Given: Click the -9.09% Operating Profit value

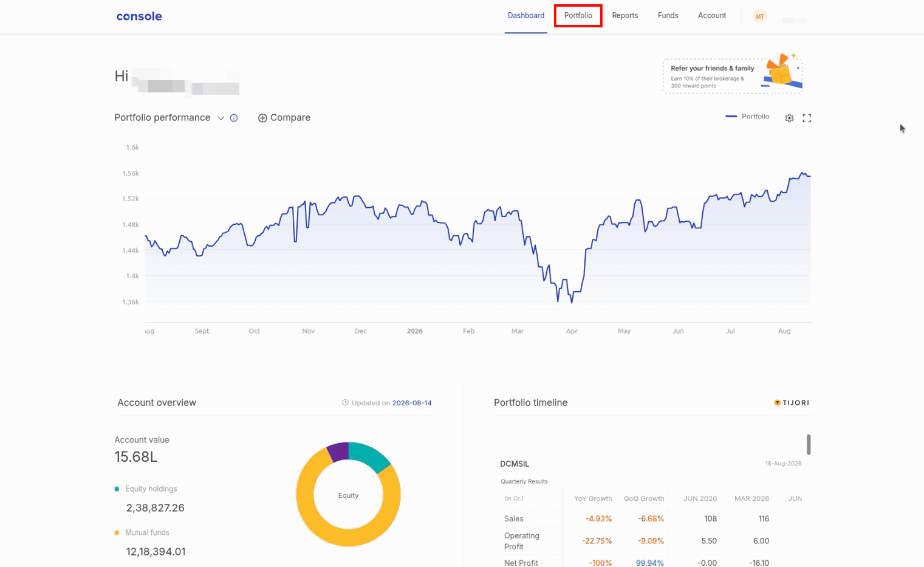Looking at the screenshot, I should [651, 541].
